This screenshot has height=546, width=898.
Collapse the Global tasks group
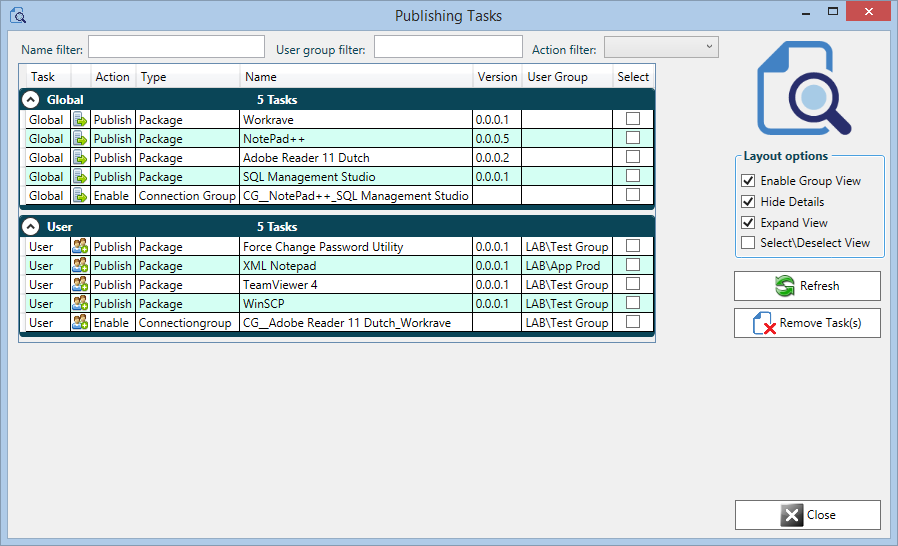(x=31, y=100)
